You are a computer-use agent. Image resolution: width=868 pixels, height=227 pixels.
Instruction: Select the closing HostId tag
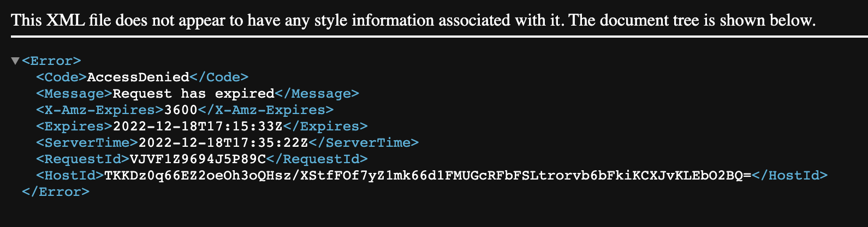(790, 176)
